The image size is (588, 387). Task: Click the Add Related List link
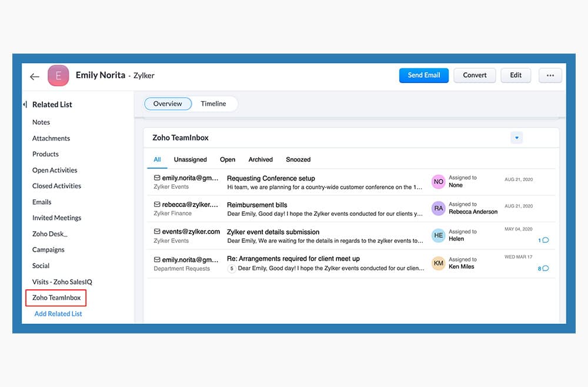pyautogui.click(x=58, y=314)
